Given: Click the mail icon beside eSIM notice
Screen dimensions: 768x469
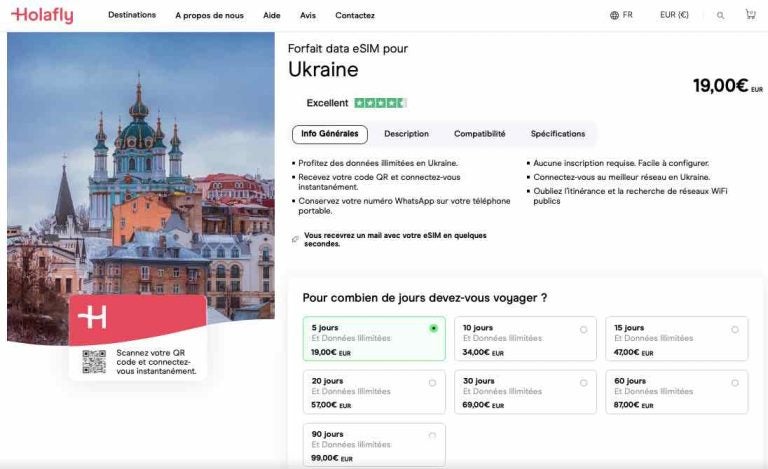Looking at the screenshot, I should pos(295,239).
